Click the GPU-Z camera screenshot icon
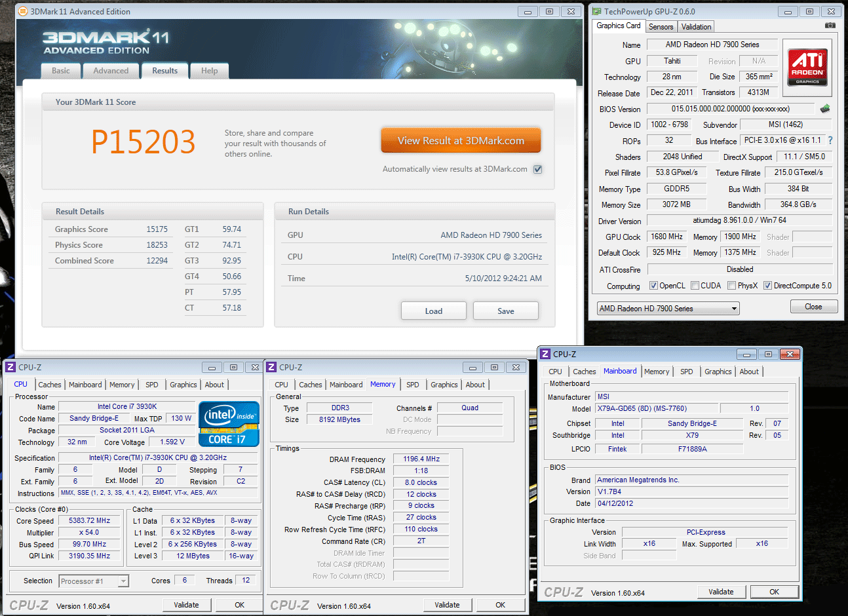Screen dimensions: 848x616 tap(830, 26)
